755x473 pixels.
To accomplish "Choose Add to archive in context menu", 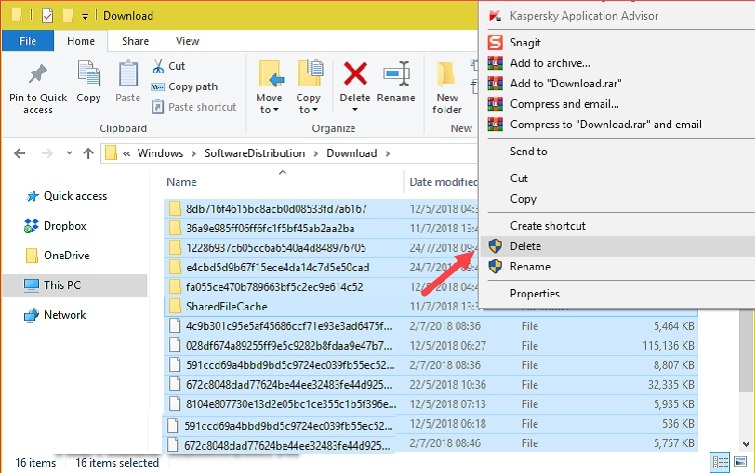I will click(543, 63).
